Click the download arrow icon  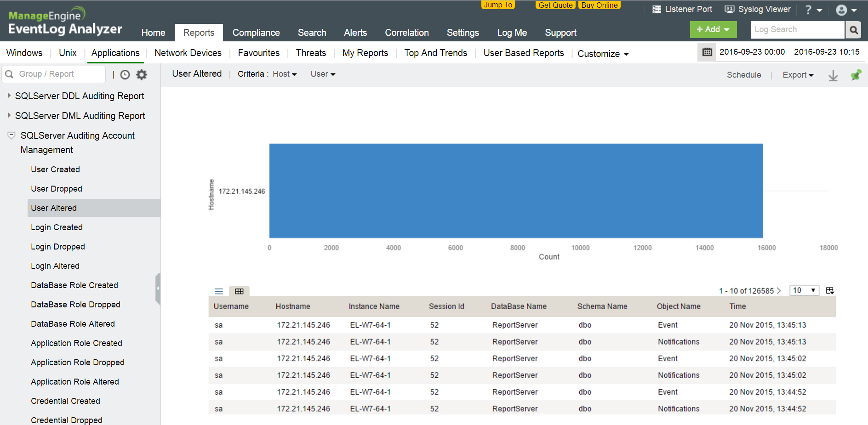(x=833, y=75)
